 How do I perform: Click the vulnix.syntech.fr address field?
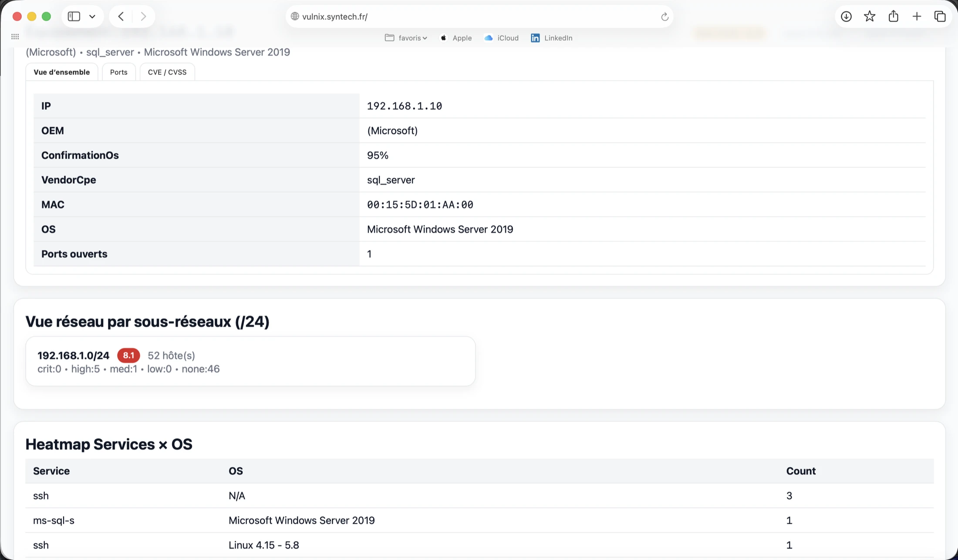[479, 17]
